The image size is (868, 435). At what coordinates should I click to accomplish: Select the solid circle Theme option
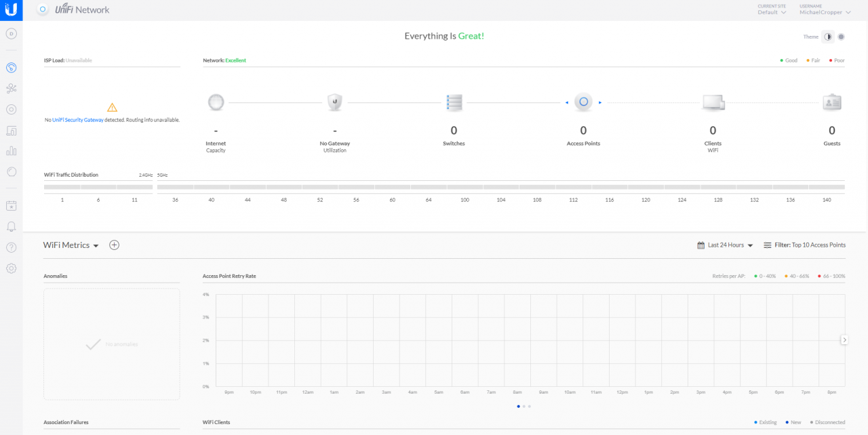tap(841, 37)
